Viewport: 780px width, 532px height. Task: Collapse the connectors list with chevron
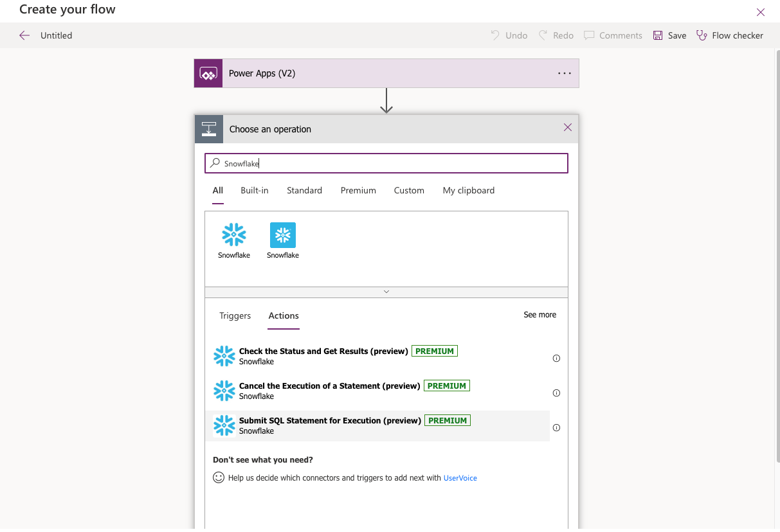[386, 292]
